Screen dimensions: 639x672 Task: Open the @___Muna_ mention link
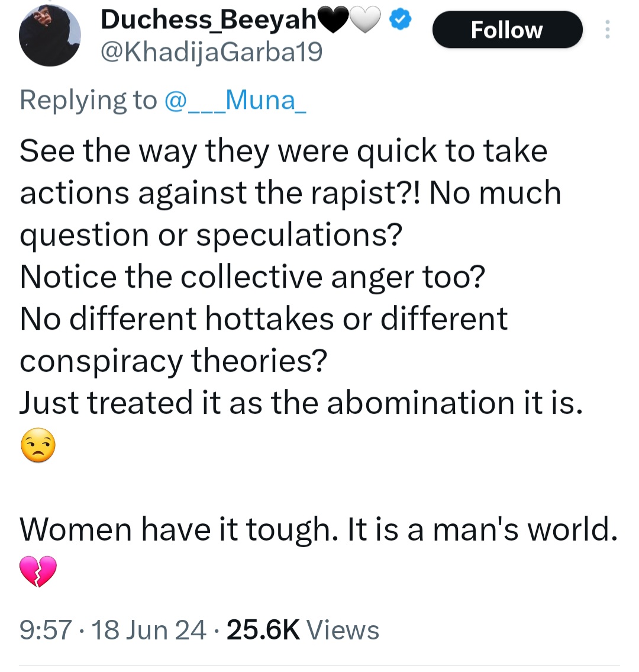click(234, 100)
